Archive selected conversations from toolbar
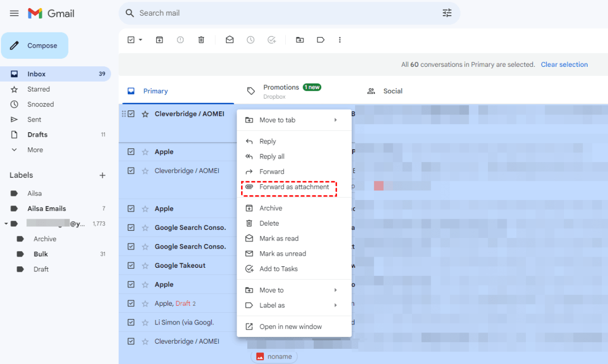Image resolution: width=608 pixels, height=364 pixels. point(160,39)
